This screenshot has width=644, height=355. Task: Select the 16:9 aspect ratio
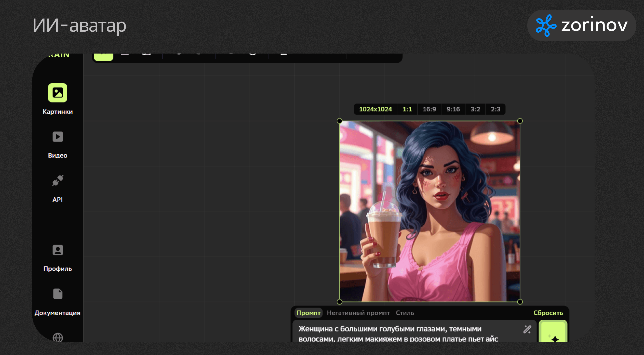(429, 109)
